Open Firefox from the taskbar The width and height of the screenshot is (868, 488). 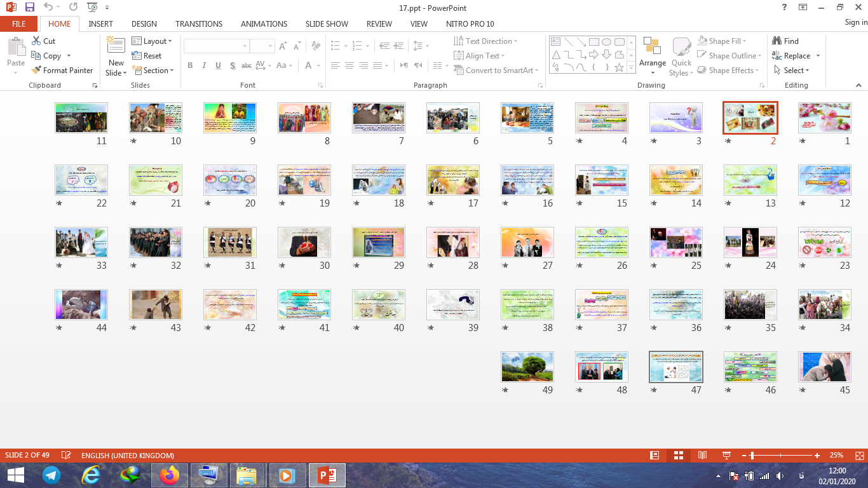coord(170,475)
